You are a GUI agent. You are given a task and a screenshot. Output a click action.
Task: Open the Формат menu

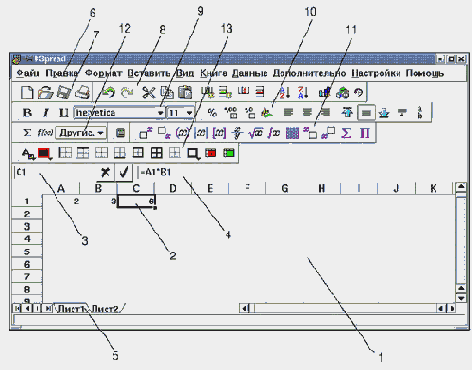click(104, 73)
